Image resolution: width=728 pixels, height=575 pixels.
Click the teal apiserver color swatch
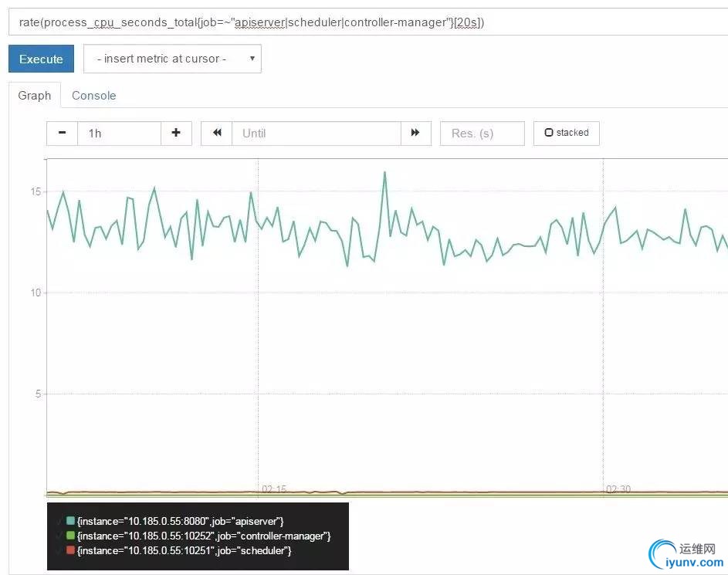[70, 521]
